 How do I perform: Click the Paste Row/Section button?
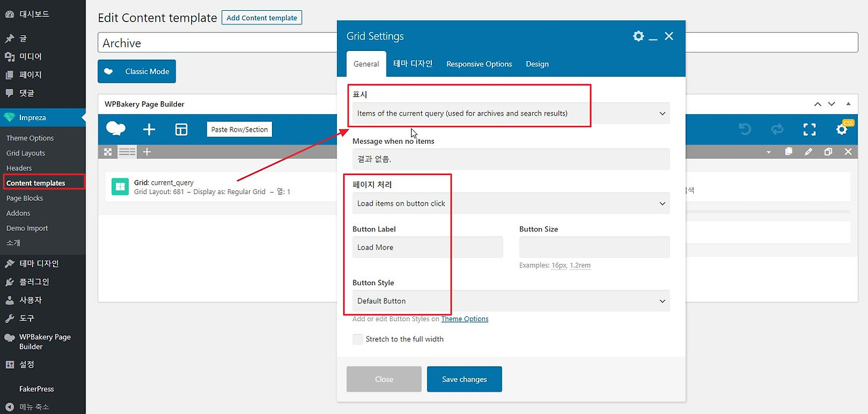(x=239, y=129)
